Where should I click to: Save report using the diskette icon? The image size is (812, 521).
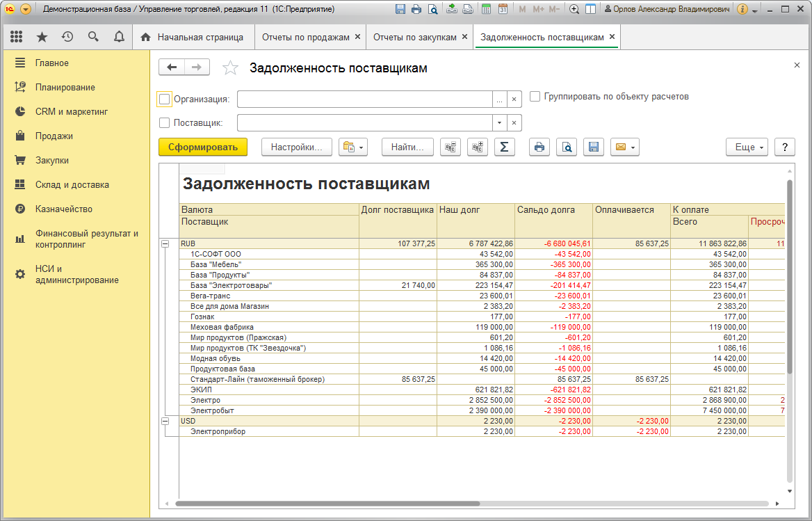coord(594,147)
